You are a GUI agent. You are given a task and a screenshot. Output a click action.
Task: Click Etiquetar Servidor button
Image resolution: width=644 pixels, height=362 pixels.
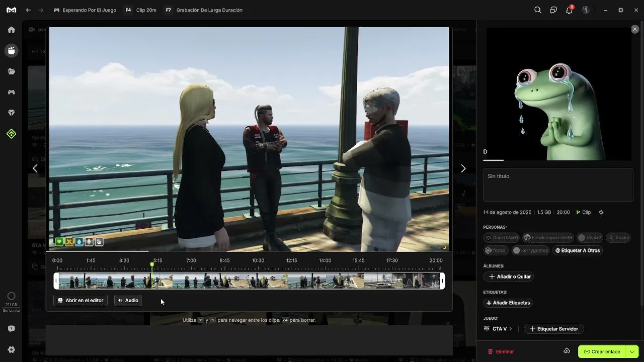(553, 329)
